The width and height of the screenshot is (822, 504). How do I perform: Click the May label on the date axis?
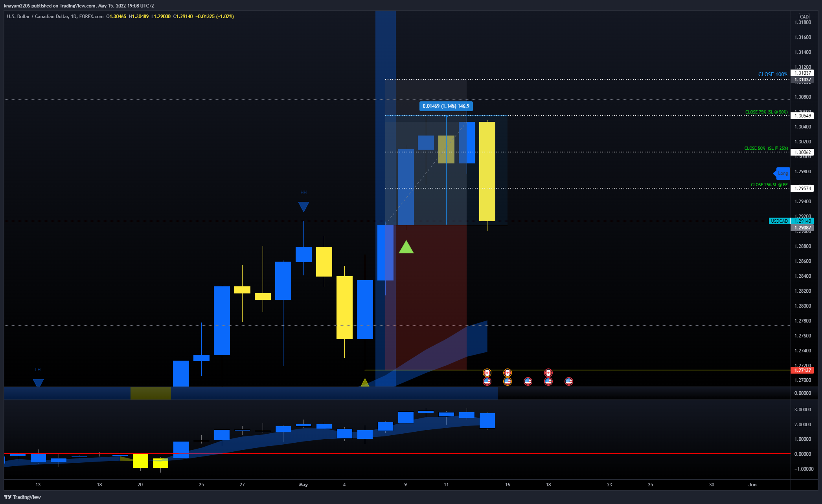point(303,484)
